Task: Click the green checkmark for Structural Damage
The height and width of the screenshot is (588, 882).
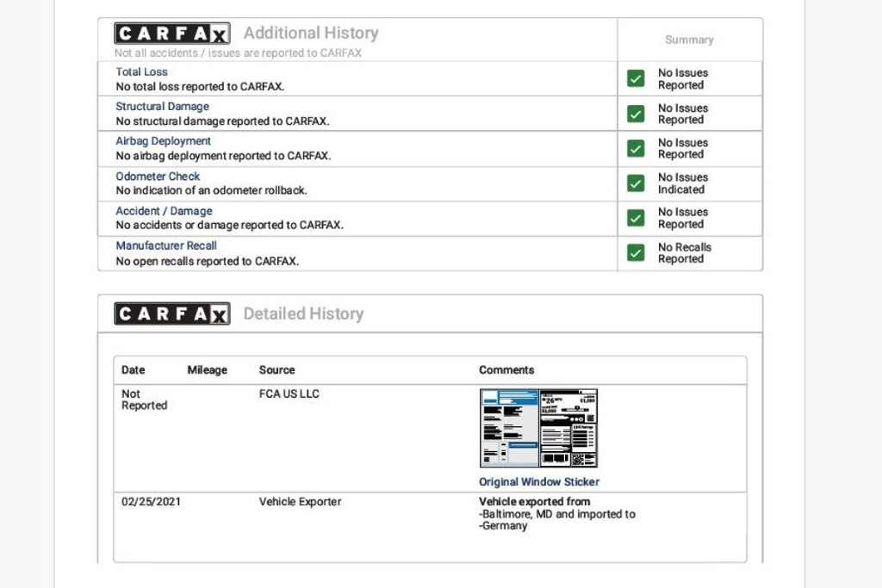Action: 636,114
